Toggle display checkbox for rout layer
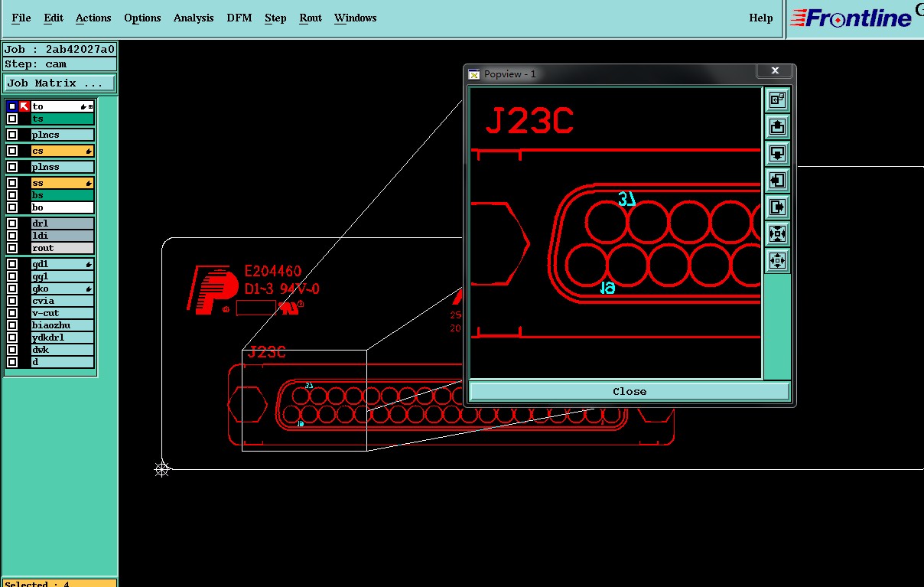 pos(12,248)
